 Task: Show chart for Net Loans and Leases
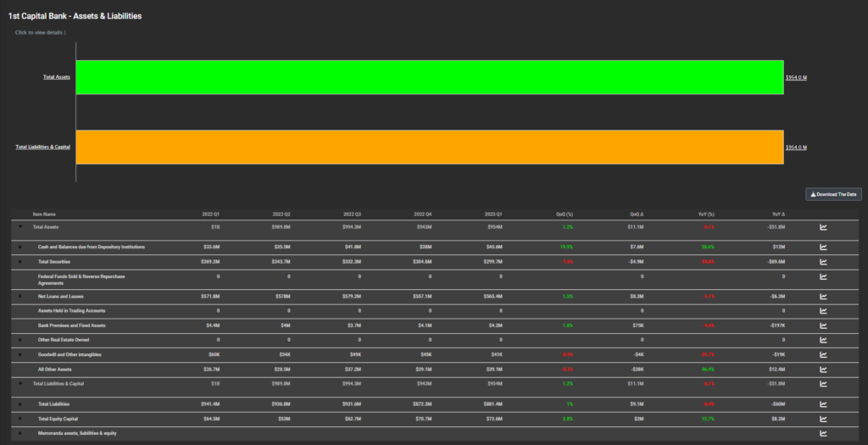coord(823,297)
